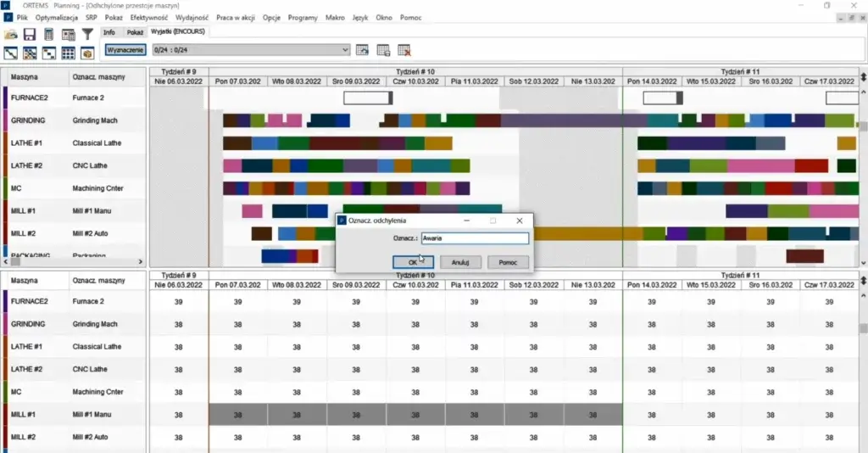Screen dimensions: 868x453
Task: Switch to the Info tab
Action: pos(109,32)
